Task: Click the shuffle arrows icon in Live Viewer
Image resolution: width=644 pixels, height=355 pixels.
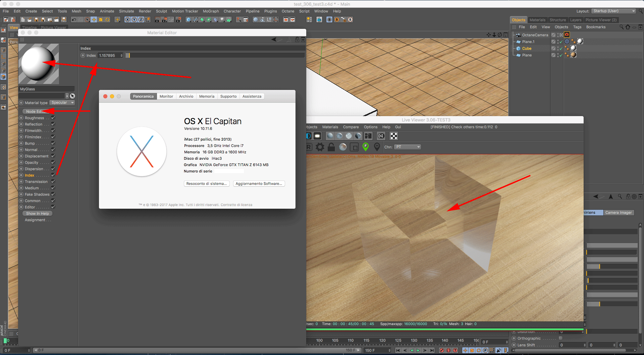Action: [381, 136]
